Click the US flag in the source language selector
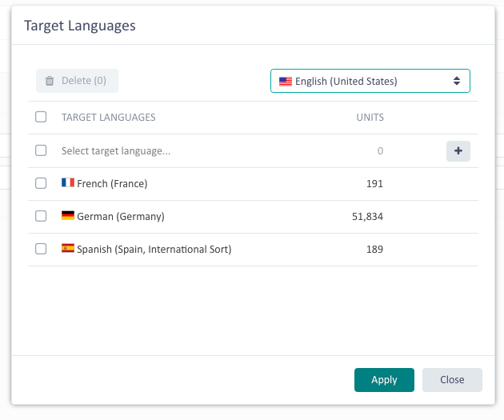Screen dimensions: 504x420 [x=286, y=81]
